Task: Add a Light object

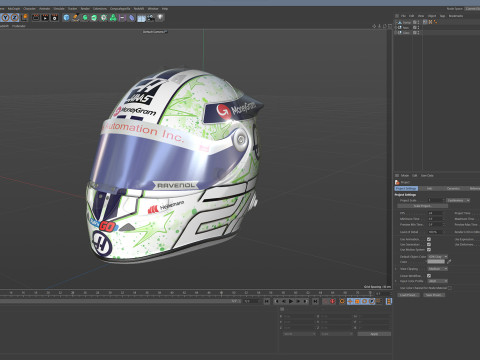Action: click(160, 17)
